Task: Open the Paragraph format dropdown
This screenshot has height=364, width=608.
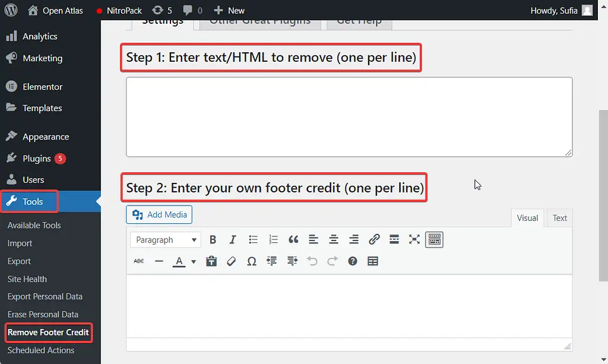Action: 165,239
